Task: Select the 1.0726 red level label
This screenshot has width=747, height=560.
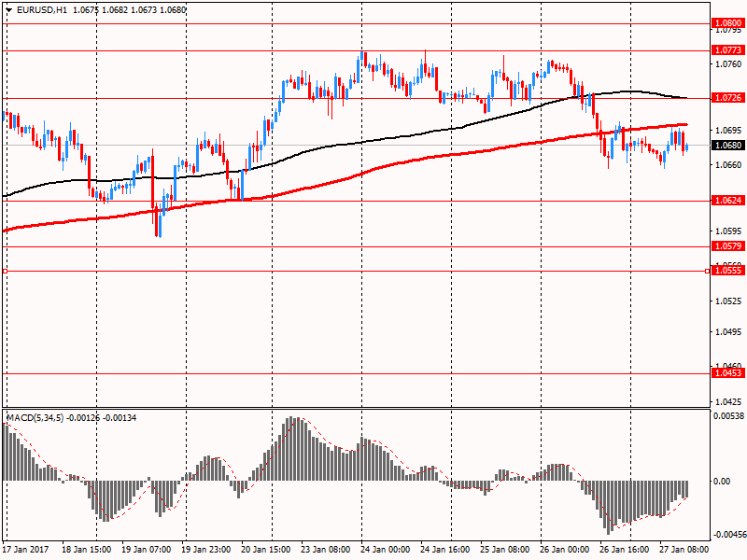Action: [727, 98]
